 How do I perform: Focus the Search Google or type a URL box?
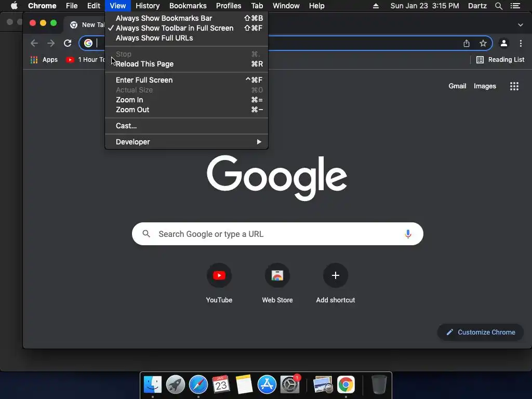277,234
